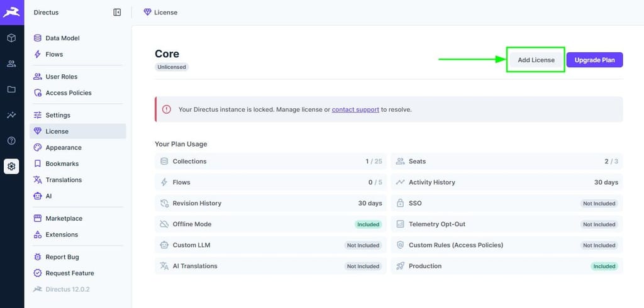
Task: Open the Insights chart icon
Action: pos(11,115)
